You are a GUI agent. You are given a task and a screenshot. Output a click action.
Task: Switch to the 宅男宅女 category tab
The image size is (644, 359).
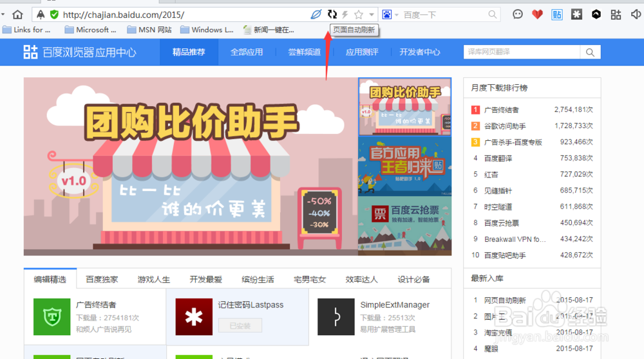(310, 279)
